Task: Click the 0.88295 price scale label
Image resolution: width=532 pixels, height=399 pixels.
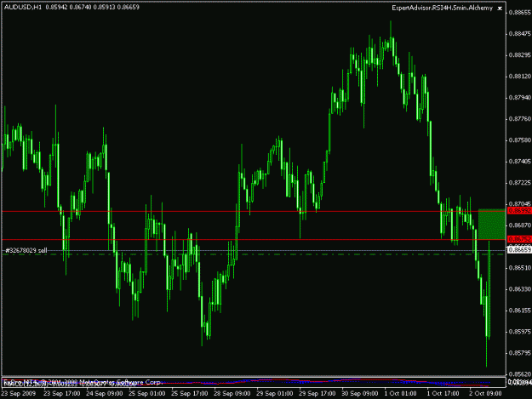Action: 520,55
